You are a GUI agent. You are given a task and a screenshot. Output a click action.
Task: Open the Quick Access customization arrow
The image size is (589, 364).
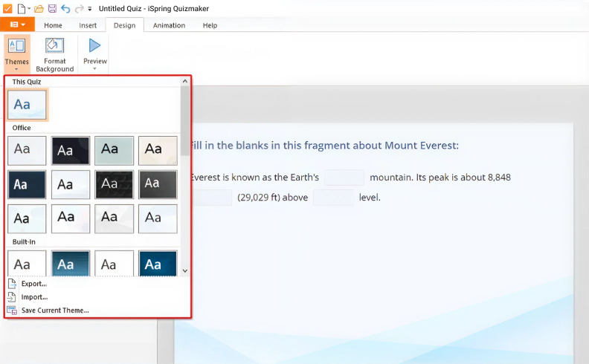(89, 9)
